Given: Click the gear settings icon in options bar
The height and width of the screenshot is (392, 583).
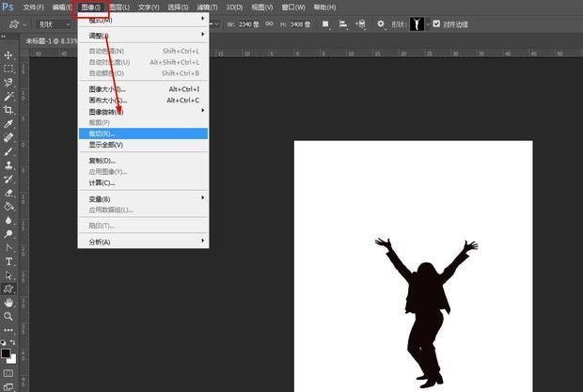Looking at the screenshot, I should [381, 24].
